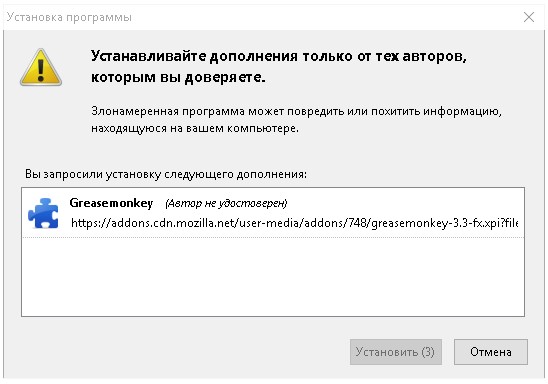This screenshot has width=548, height=384.
Task: Click the Вы запросили установку label
Action: coord(166,174)
